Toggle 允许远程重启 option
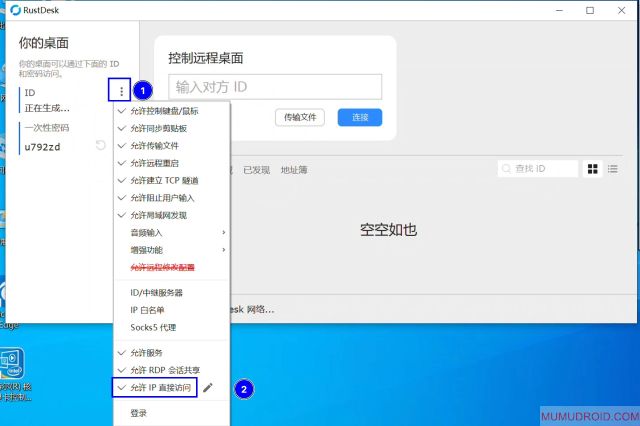 click(x=171, y=163)
